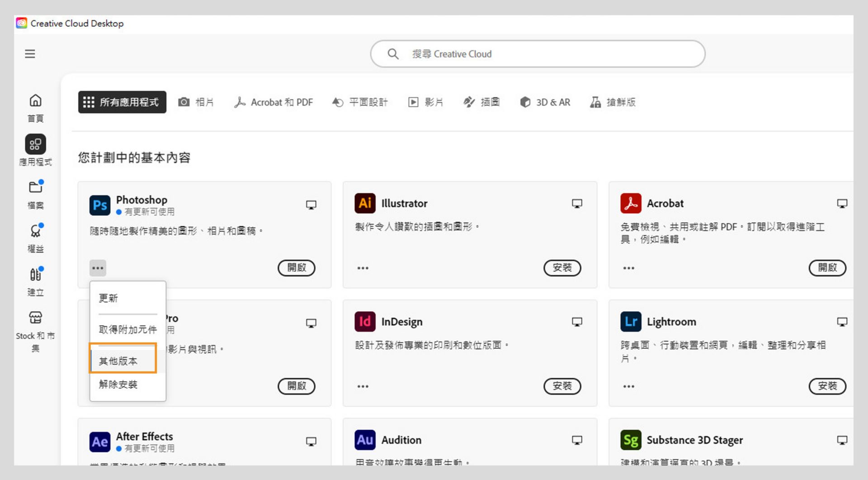The width and height of the screenshot is (868, 480).
Task: Open 應用程式 apps section in sidebar
Action: point(35,150)
